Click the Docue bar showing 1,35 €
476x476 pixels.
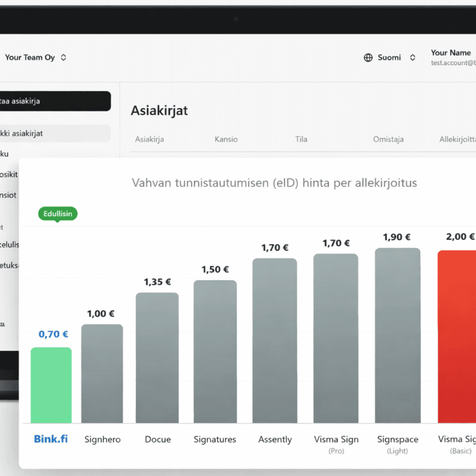(157, 357)
